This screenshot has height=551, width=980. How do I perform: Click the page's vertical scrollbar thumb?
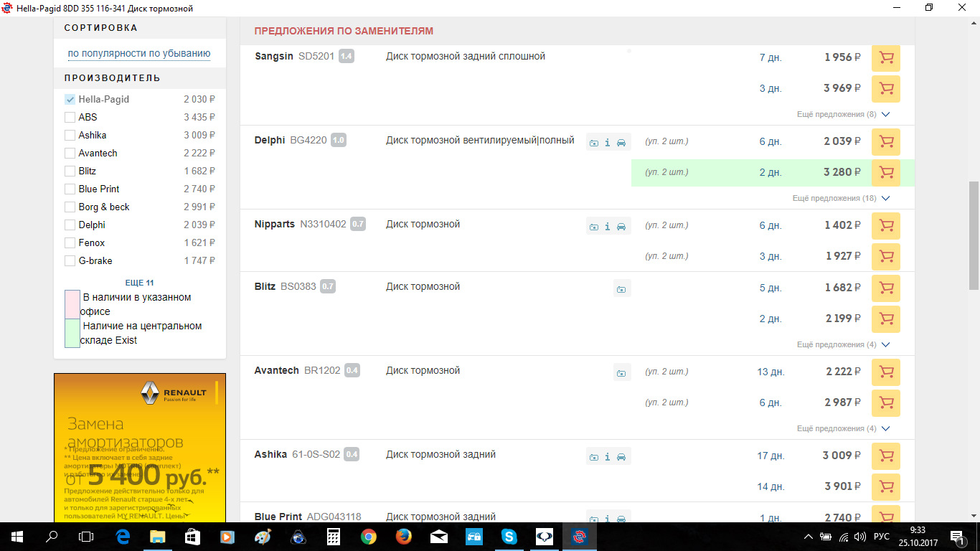click(974, 234)
